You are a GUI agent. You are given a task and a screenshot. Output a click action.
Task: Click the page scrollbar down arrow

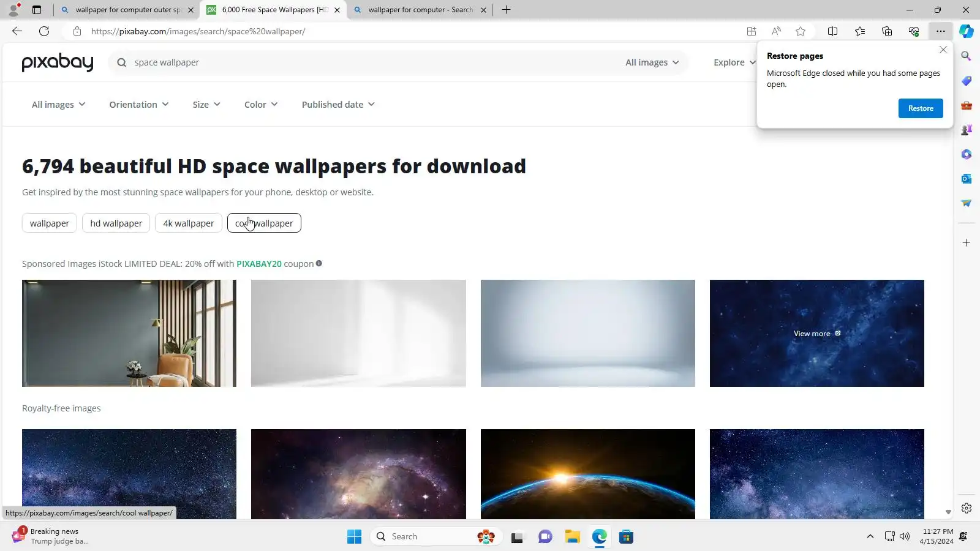(948, 512)
